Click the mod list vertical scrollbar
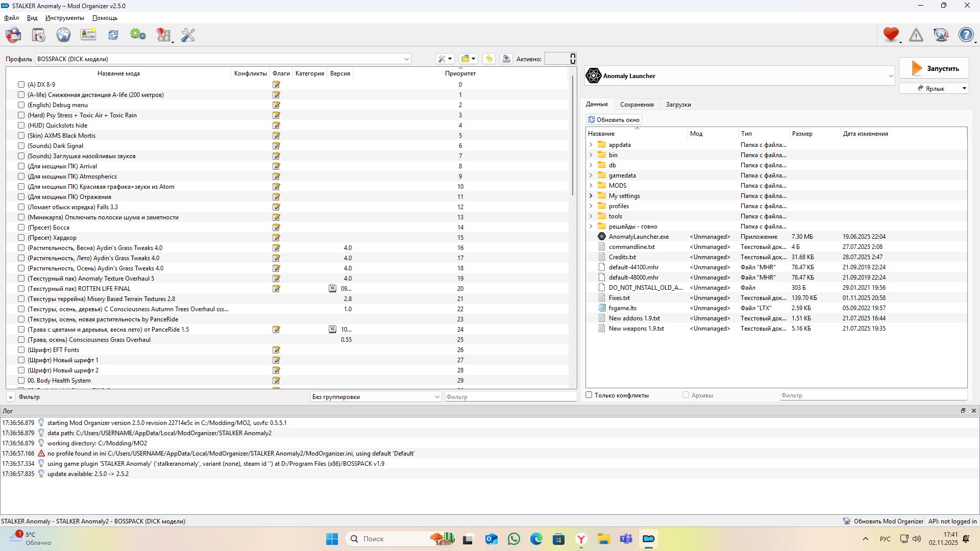This screenshot has height=551, width=980. pos(573,135)
